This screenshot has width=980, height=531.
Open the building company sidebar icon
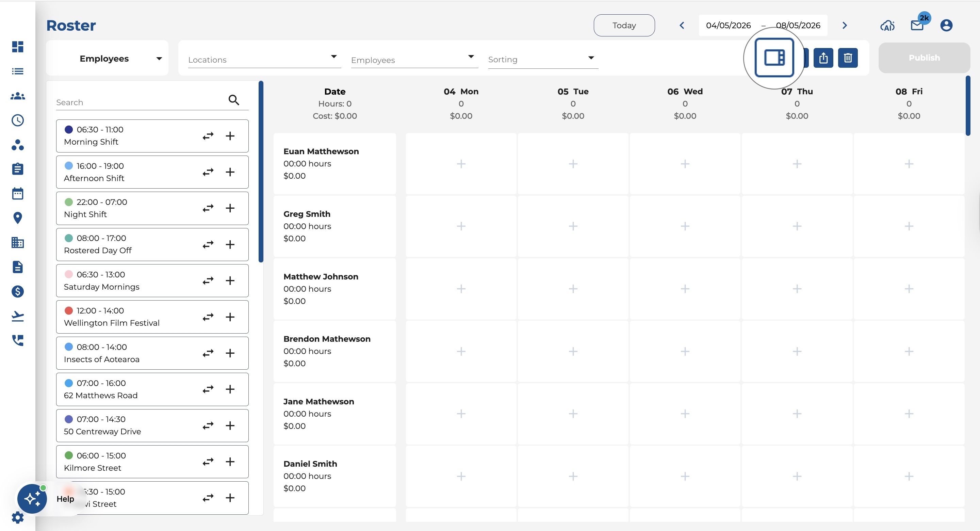17,242
